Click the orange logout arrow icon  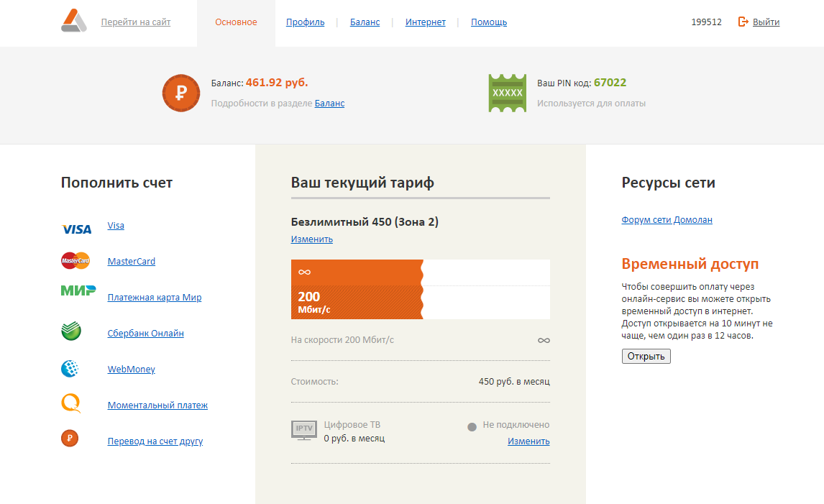point(743,22)
